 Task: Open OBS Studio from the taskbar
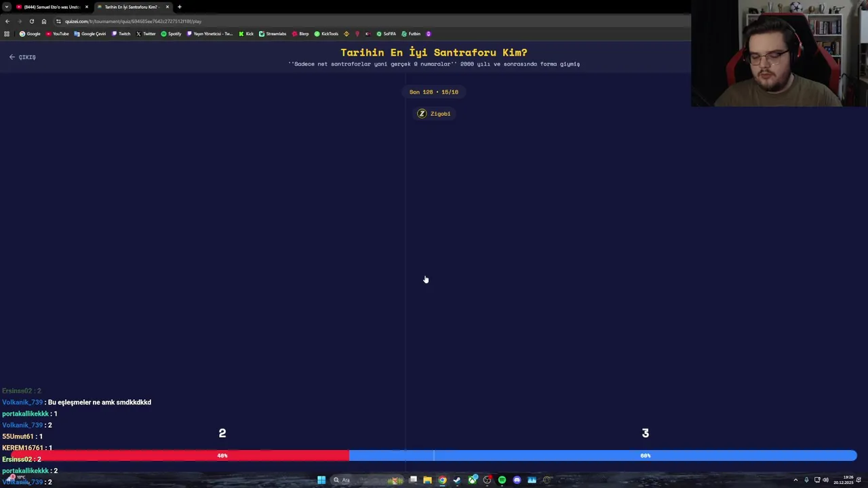(x=488, y=480)
